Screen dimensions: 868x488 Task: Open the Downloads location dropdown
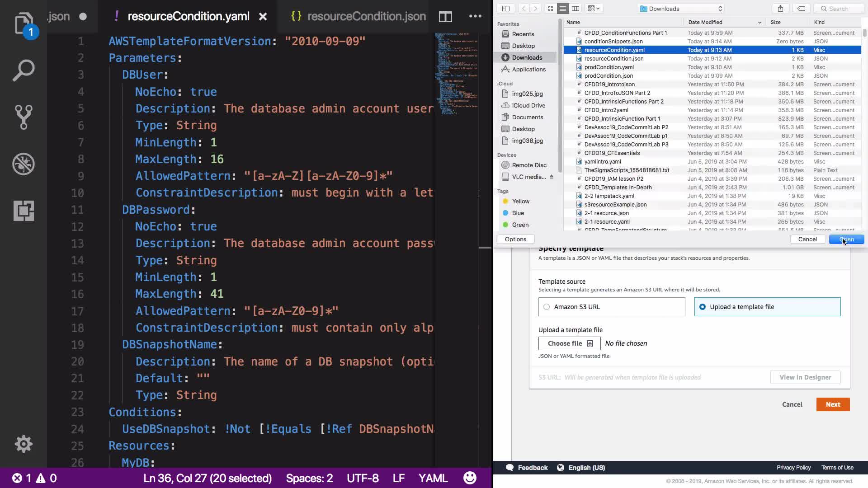681,9
